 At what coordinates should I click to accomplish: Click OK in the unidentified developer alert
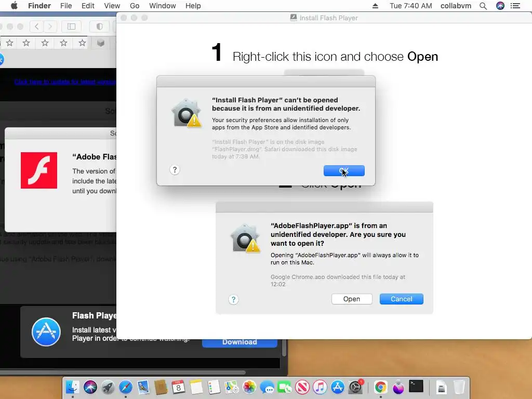(344, 170)
